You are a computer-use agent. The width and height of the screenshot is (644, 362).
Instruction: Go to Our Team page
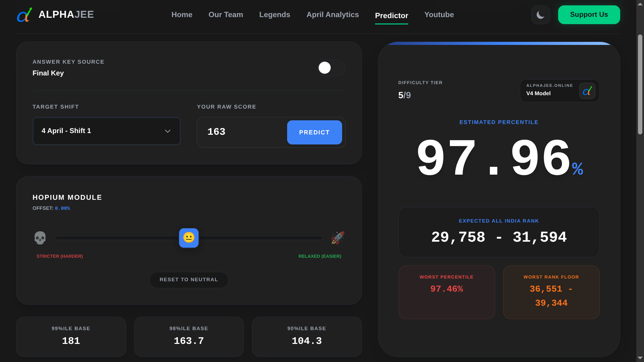click(226, 15)
